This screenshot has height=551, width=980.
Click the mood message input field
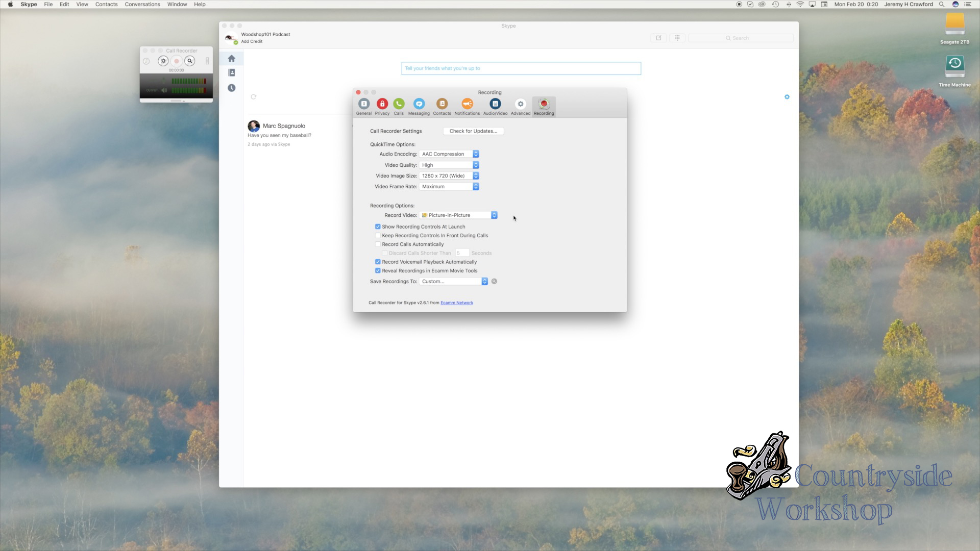(x=521, y=68)
